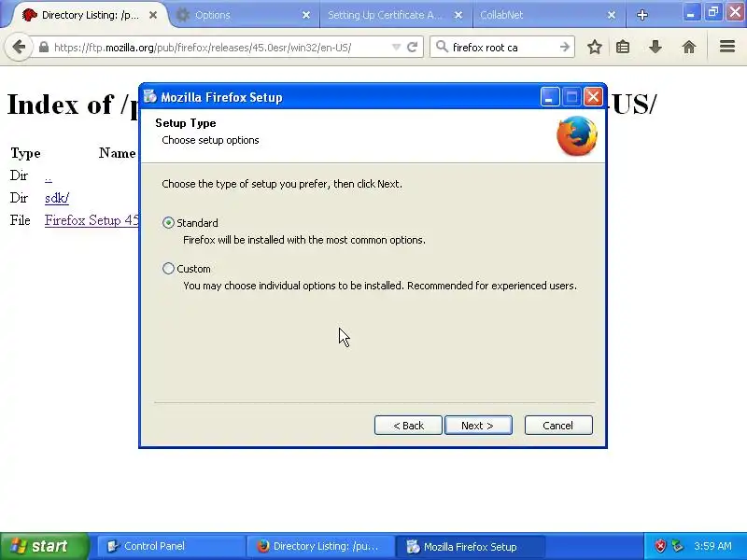The width and height of the screenshot is (747, 560).
Task: Click the Firefox Setup file link
Action: tap(92, 220)
